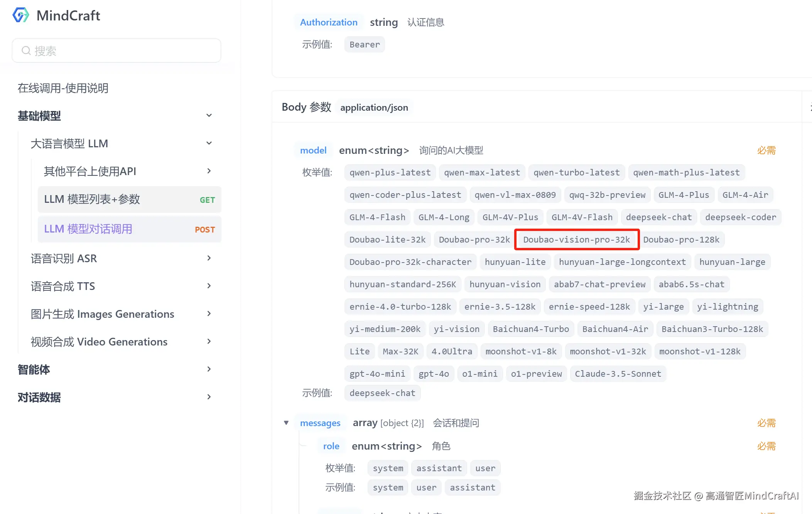
Task: Select qwen-math-plus-latest enum value
Action: [686, 173]
